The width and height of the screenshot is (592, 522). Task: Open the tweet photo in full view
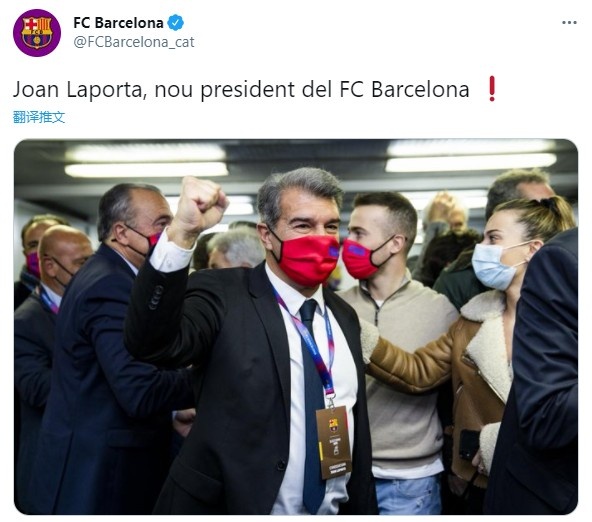point(296,326)
